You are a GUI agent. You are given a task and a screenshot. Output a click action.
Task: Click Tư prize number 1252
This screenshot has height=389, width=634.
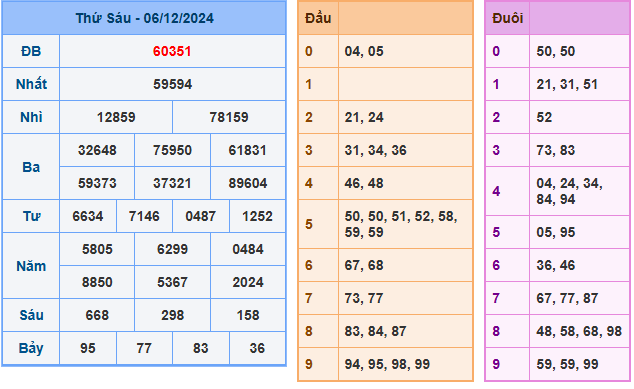[x=257, y=216]
